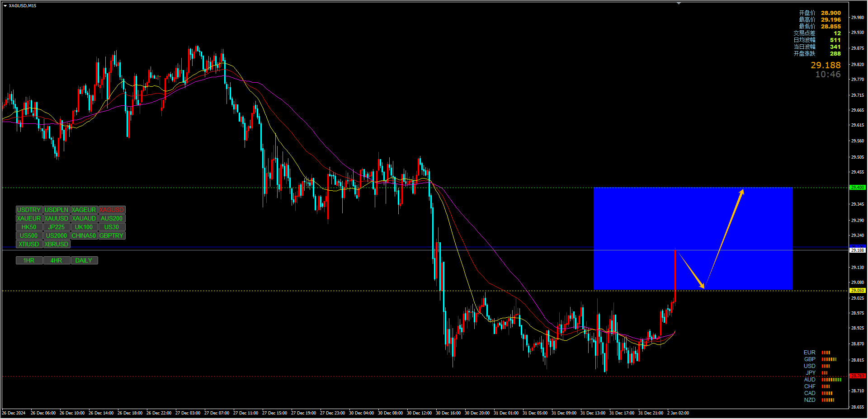Click the 28.855 lowest price value
Screen dimensions: 868x419
click(x=831, y=27)
